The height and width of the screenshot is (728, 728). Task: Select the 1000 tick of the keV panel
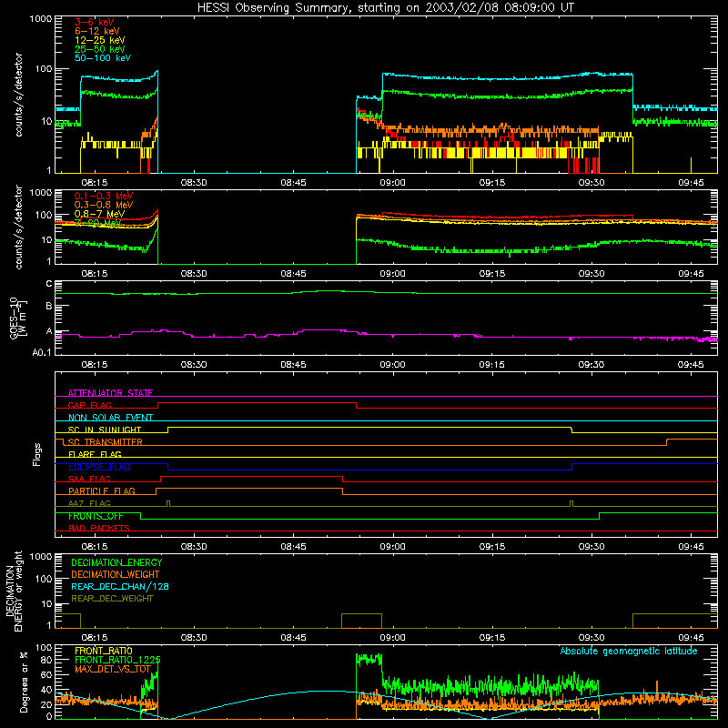pyautogui.click(x=41, y=19)
